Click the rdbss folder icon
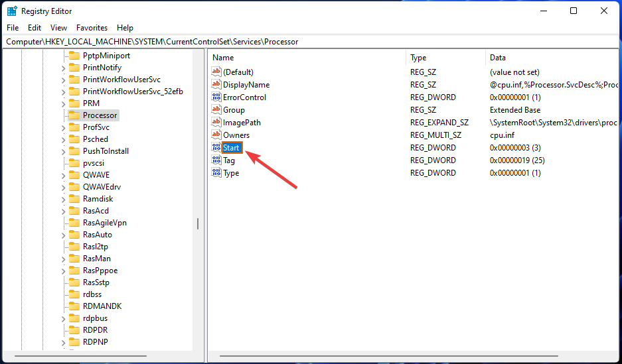Screen dimensions: 622x364 [x=74, y=294]
